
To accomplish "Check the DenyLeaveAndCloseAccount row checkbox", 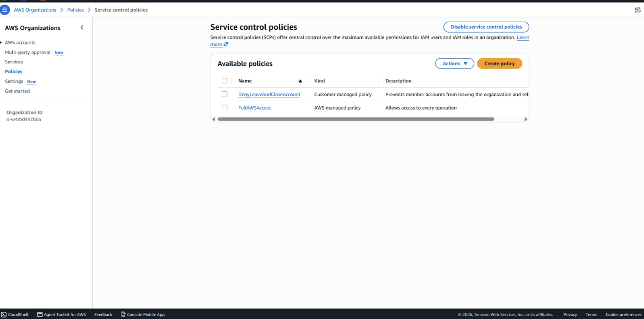I will 225,94.
